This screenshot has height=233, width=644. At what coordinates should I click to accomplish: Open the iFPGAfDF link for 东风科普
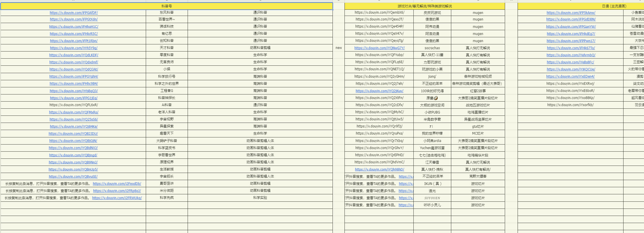[x=74, y=13]
